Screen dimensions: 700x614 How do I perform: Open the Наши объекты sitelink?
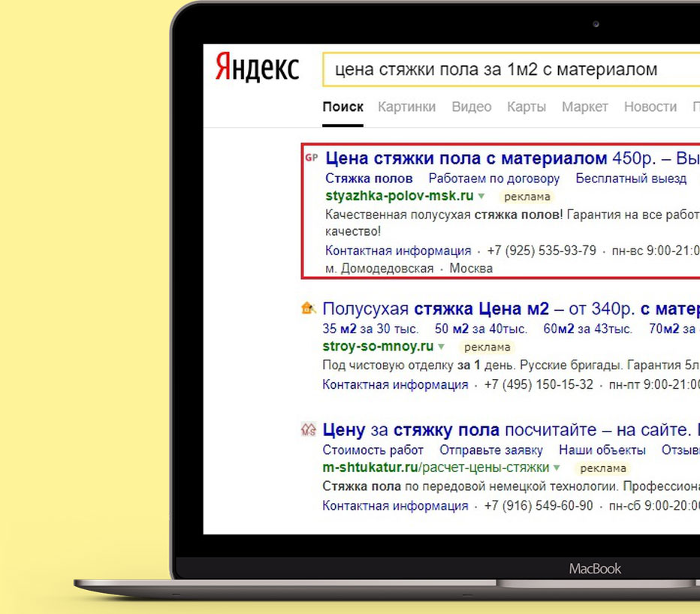(x=602, y=450)
